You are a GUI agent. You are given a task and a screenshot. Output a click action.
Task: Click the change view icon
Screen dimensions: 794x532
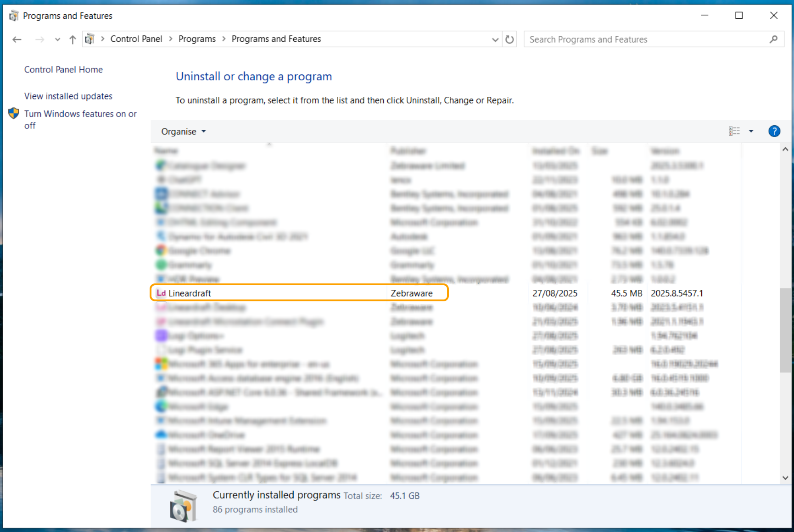point(734,131)
